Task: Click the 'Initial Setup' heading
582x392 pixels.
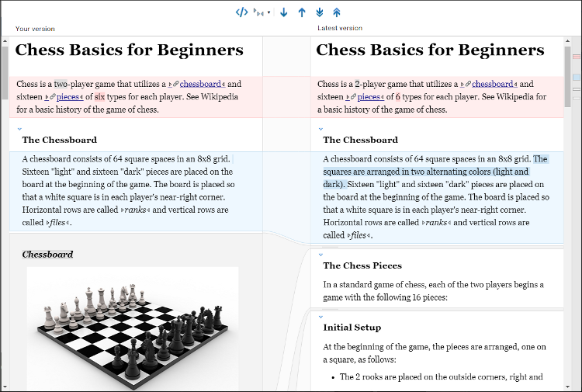Action: [352, 328]
